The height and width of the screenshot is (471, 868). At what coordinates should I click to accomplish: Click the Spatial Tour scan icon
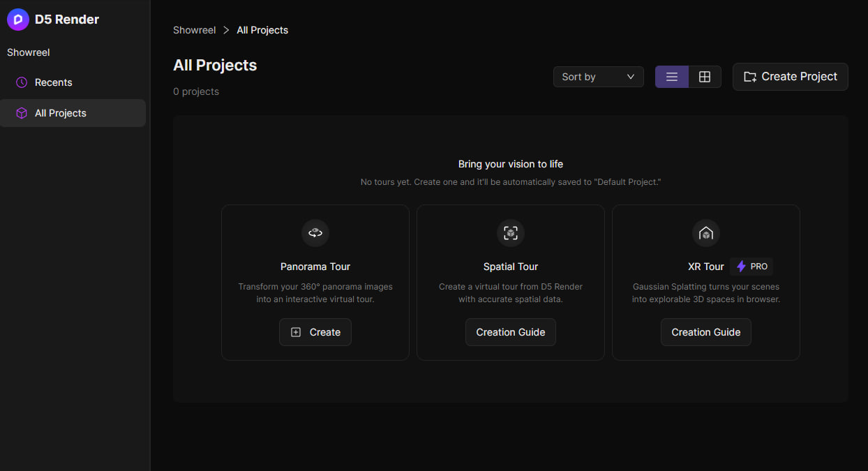[511, 233]
